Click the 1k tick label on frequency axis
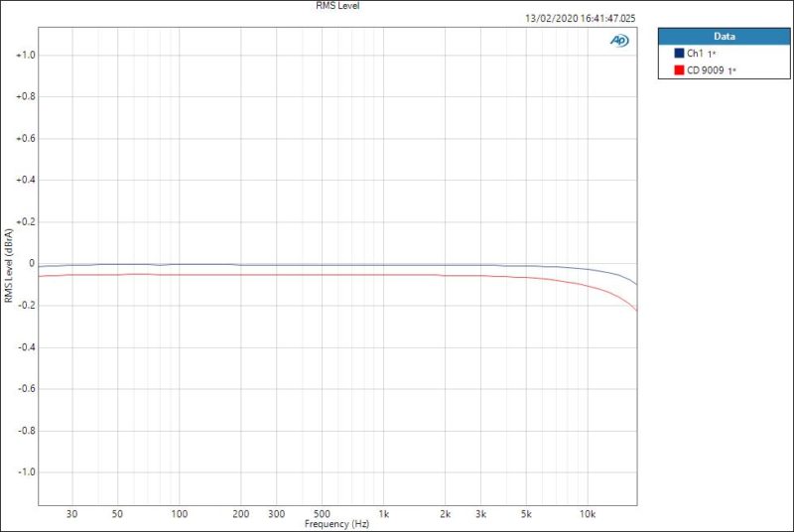The height and width of the screenshot is (532, 794). pyautogui.click(x=383, y=514)
